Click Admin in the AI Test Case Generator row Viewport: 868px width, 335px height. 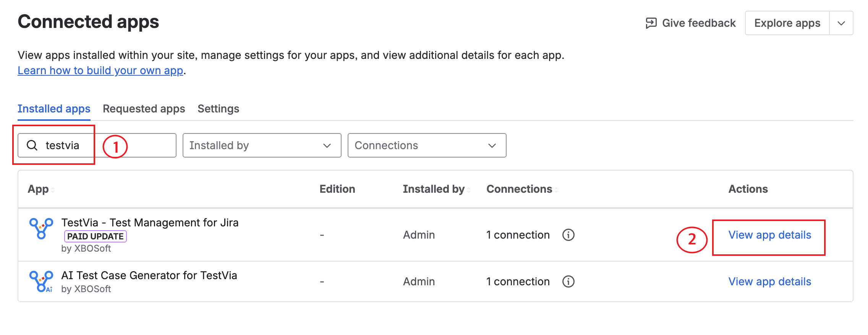click(x=419, y=281)
